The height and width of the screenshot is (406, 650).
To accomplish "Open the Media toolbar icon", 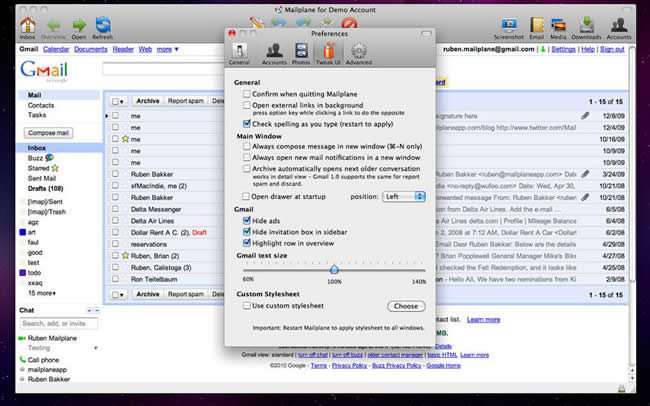I will (558, 25).
